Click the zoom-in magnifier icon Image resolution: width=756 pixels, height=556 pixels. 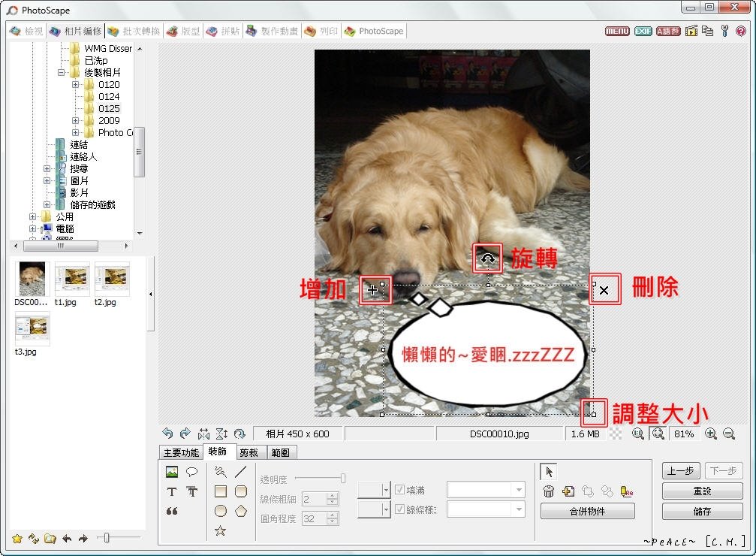click(711, 434)
